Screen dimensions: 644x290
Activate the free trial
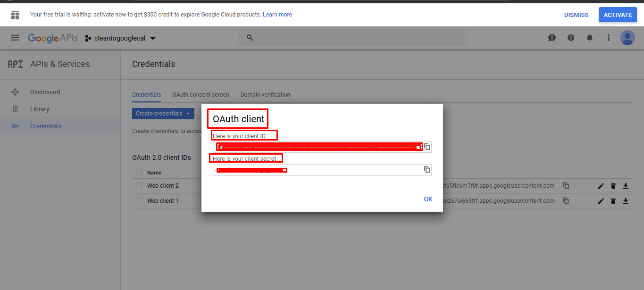618,15
